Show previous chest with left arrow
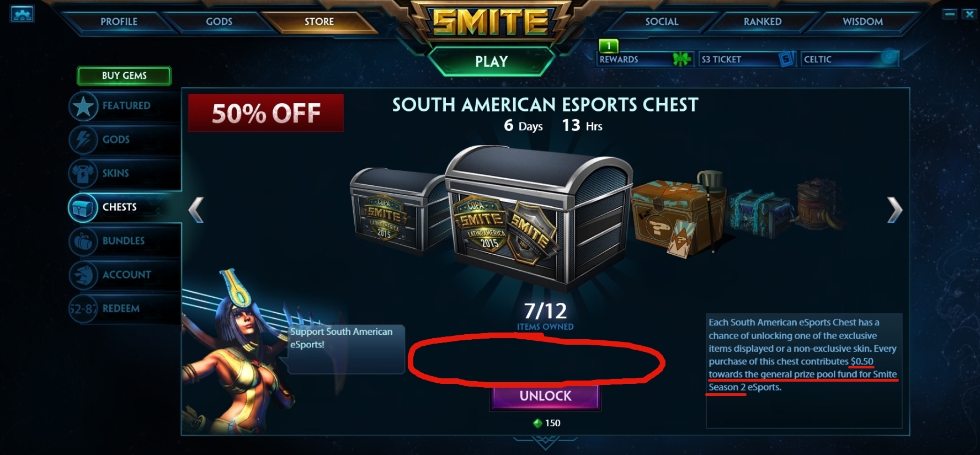Screen dimensions: 980x455 pyautogui.click(x=196, y=210)
